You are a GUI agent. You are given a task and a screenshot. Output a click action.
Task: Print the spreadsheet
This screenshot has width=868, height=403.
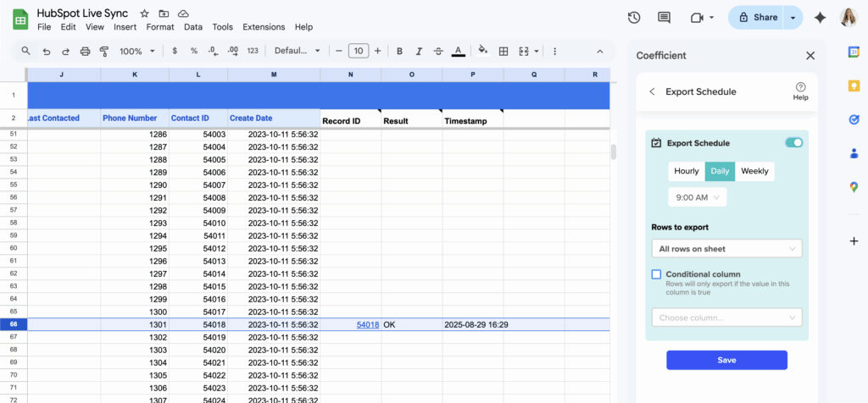(x=85, y=52)
